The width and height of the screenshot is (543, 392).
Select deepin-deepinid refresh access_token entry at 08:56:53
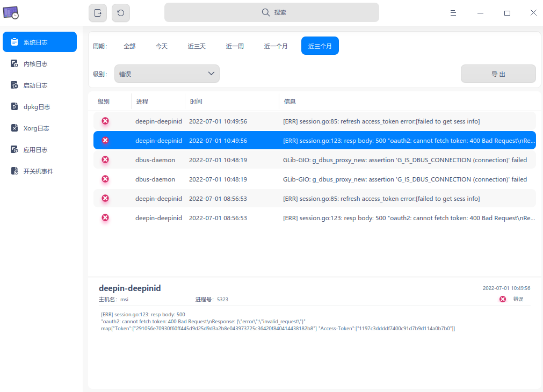[314, 199]
